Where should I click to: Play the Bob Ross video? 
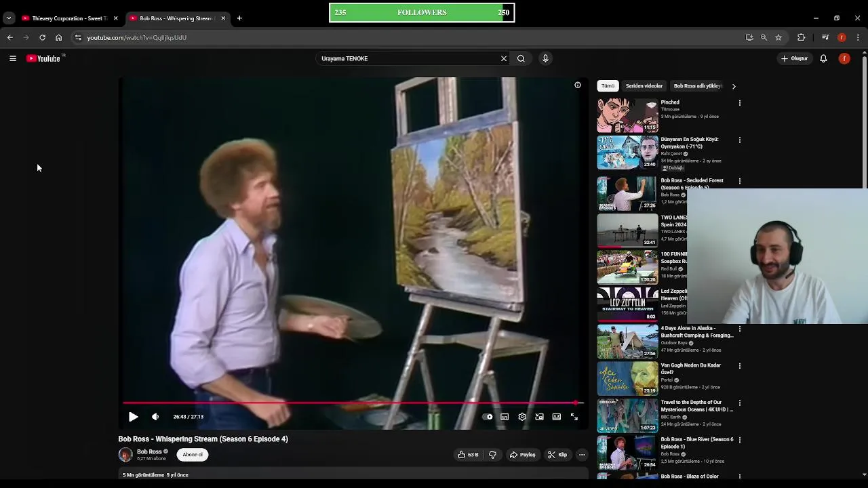pos(133,417)
